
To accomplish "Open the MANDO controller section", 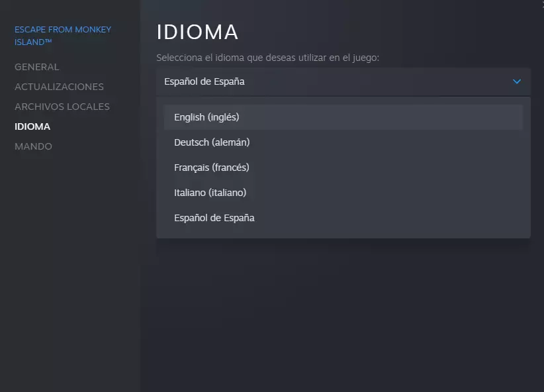I will [x=33, y=146].
